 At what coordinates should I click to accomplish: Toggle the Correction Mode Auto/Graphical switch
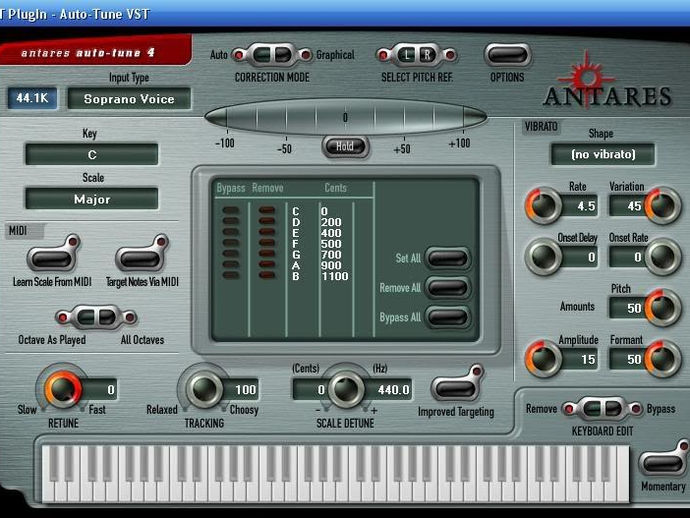pyautogui.click(x=272, y=55)
